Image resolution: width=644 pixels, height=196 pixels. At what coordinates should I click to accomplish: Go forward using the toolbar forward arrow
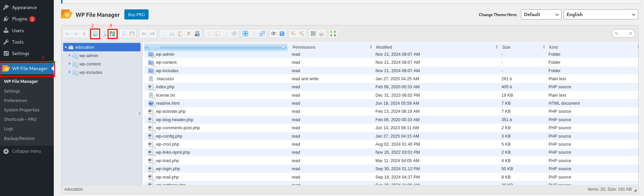tap(76, 34)
